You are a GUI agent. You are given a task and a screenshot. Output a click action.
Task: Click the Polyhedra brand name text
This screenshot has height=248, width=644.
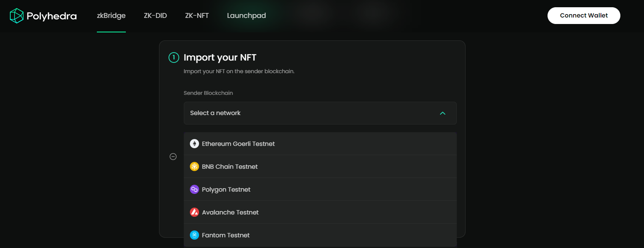51,16
